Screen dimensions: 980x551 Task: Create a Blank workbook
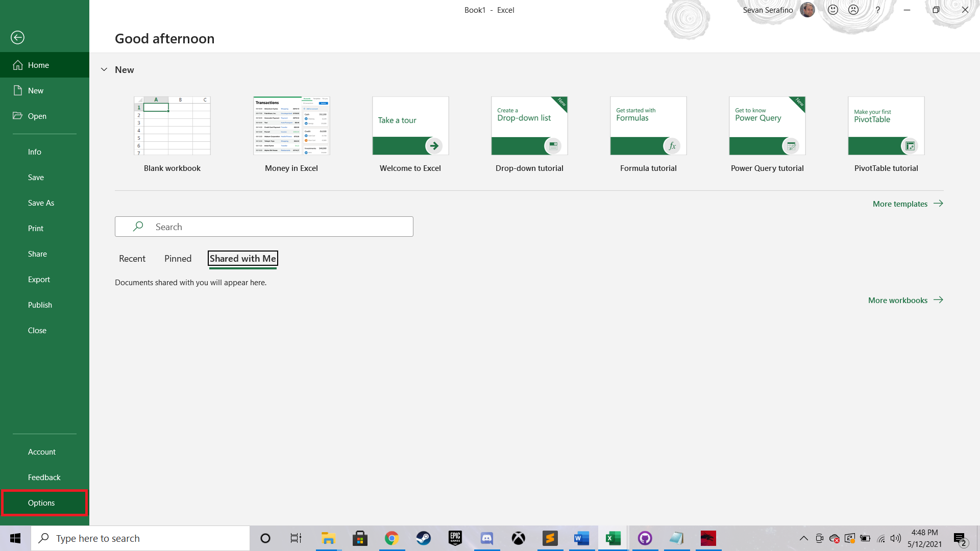[172, 135]
